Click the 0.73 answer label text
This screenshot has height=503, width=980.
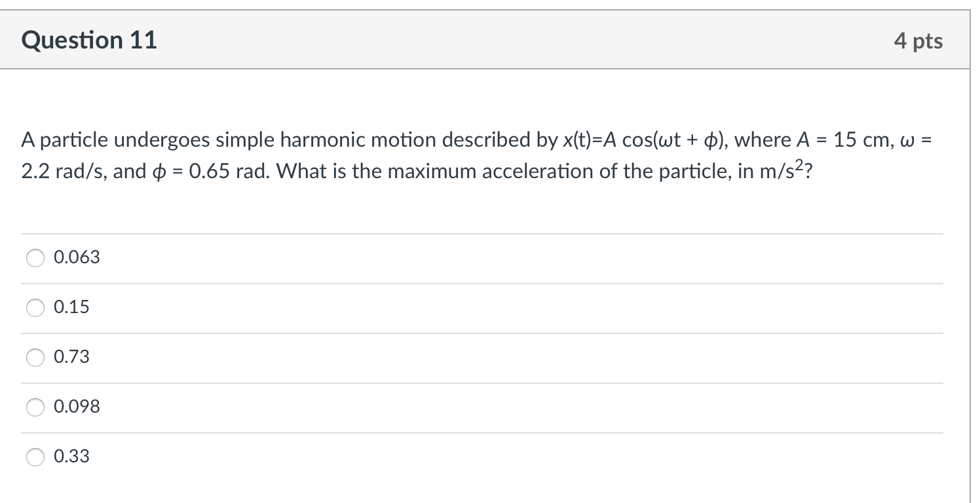click(72, 357)
